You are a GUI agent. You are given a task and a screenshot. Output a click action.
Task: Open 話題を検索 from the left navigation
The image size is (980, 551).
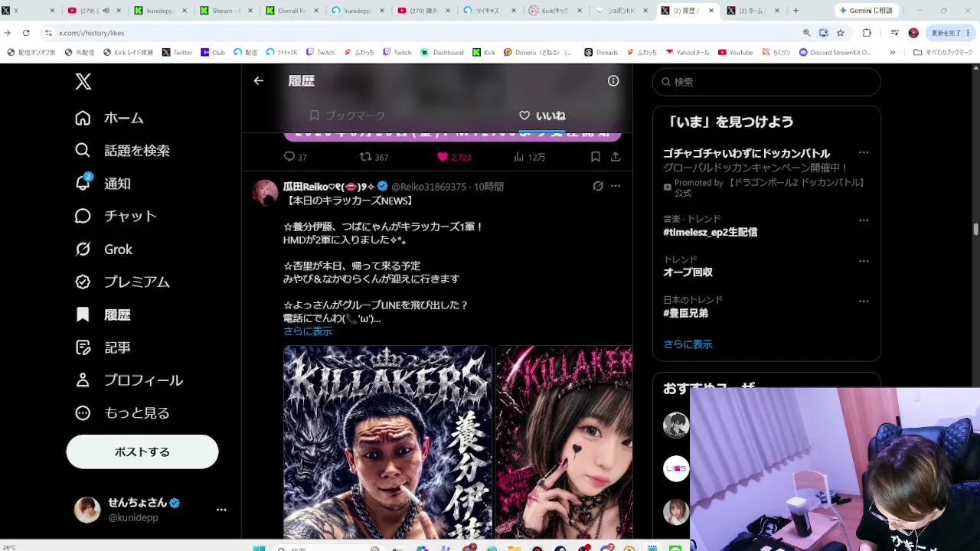point(122,151)
